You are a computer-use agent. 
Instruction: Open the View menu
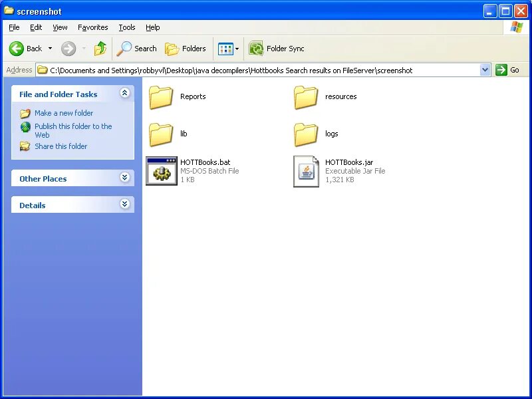(60, 27)
